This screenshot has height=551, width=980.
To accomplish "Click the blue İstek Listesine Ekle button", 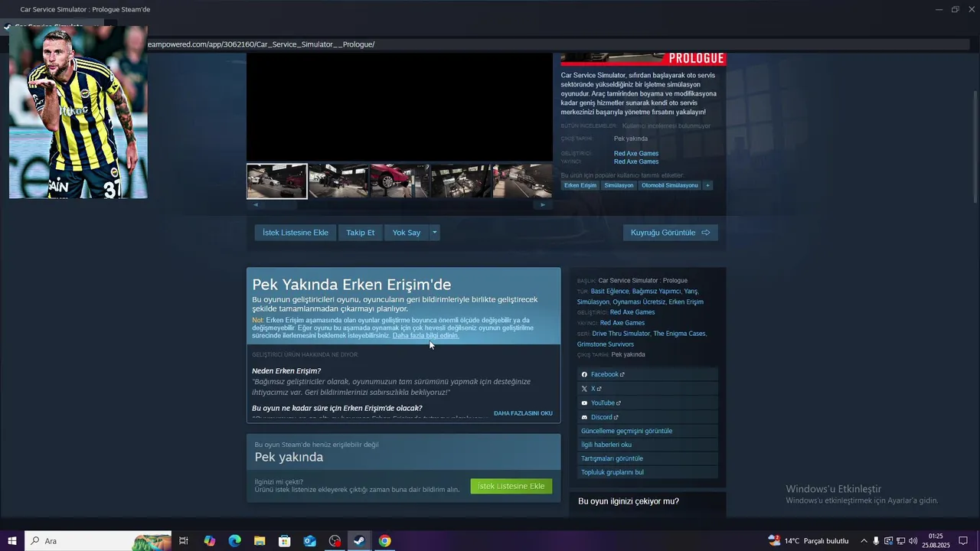I will pos(295,233).
